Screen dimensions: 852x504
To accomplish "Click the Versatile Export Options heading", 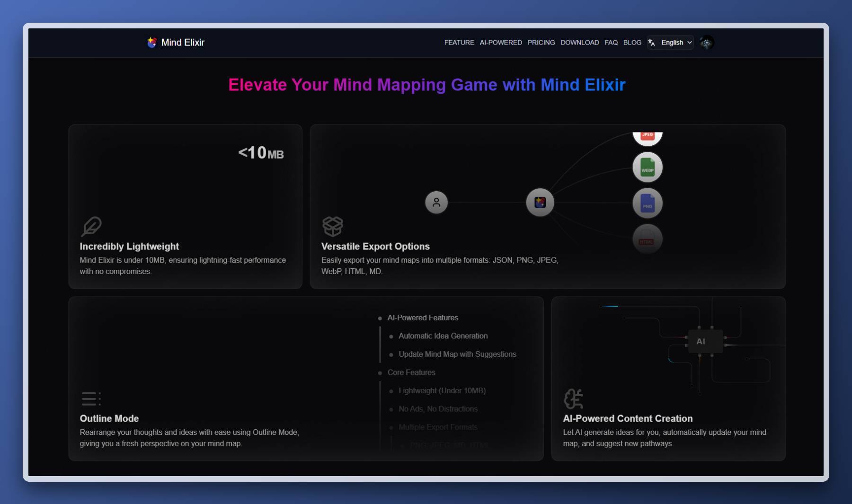I will click(x=375, y=247).
